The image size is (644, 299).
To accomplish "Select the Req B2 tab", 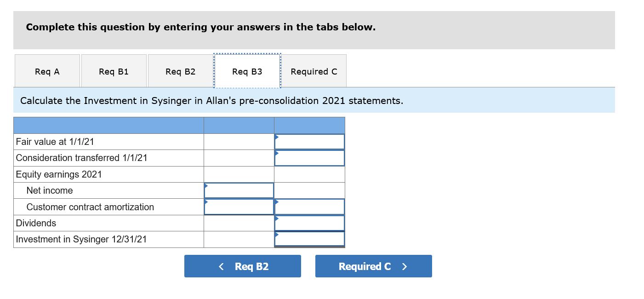I will 180,71.
